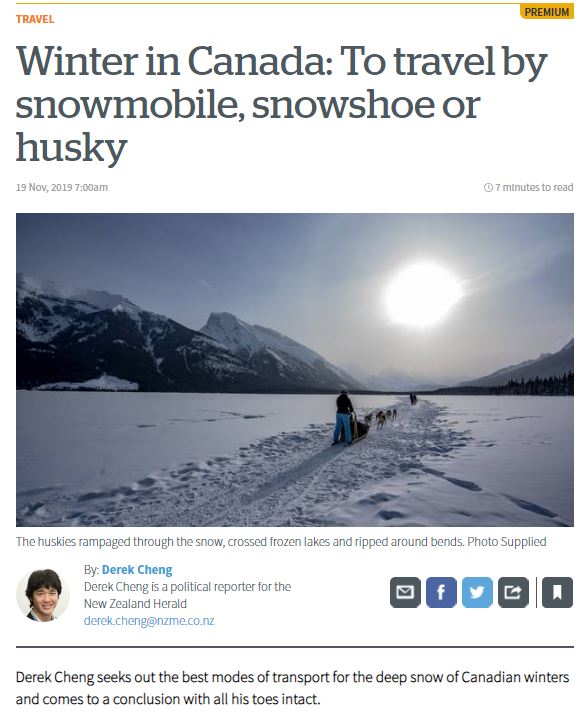Open Derek Cheng's author page link
580x719 pixels.
point(137,570)
